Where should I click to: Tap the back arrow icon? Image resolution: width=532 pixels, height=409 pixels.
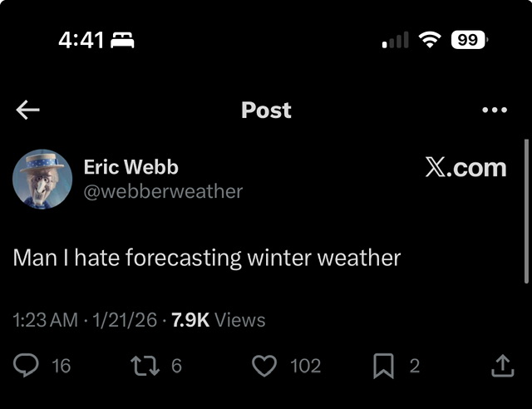tap(27, 110)
